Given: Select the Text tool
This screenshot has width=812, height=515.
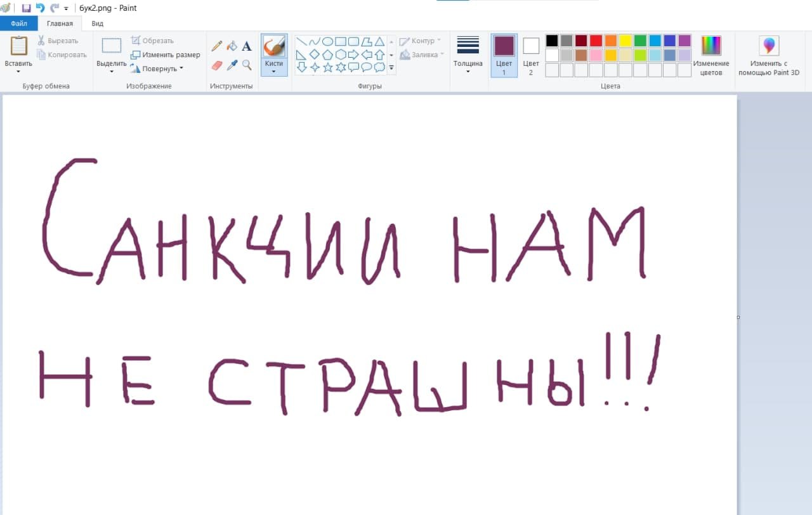Looking at the screenshot, I should click(x=247, y=46).
